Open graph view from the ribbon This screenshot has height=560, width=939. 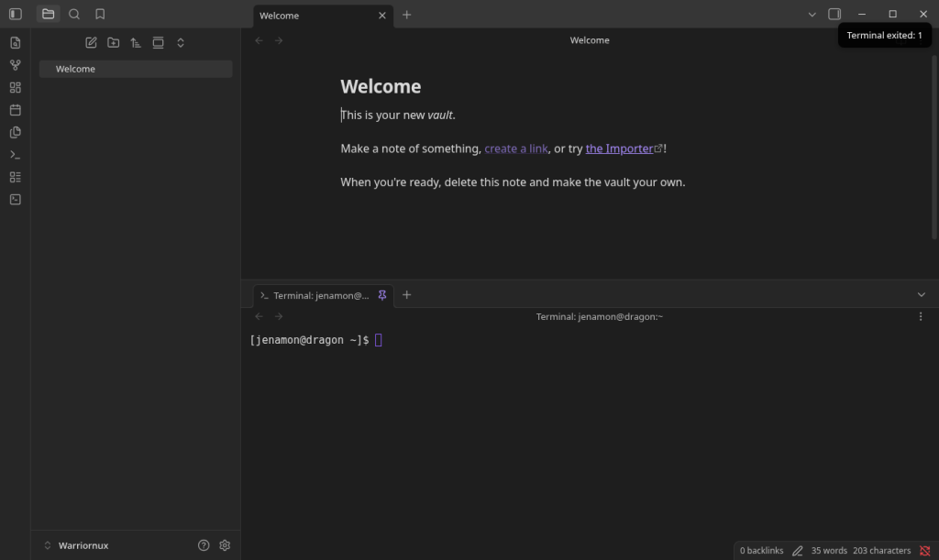[x=16, y=65]
